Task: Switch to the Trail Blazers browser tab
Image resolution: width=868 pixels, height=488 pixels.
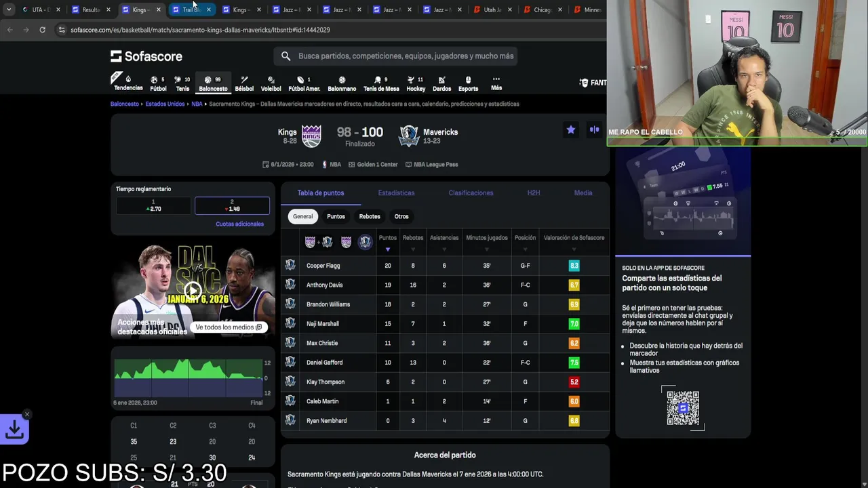Action: click(191, 9)
